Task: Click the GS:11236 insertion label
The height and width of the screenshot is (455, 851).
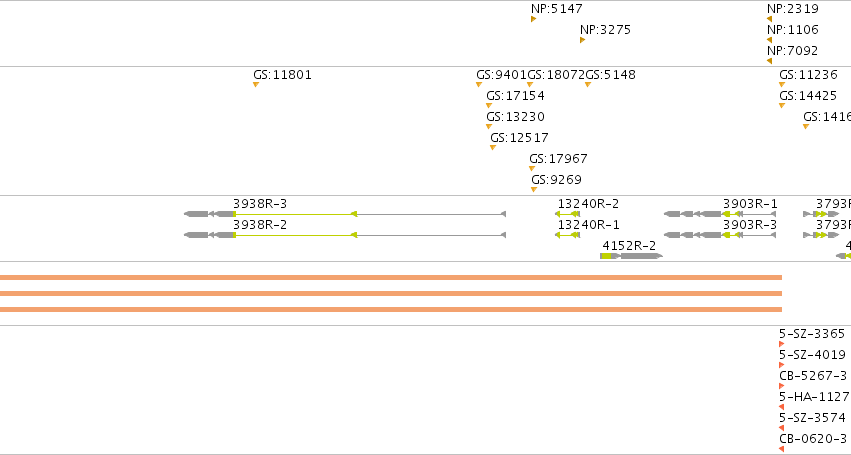Action: pyautogui.click(x=808, y=75)
